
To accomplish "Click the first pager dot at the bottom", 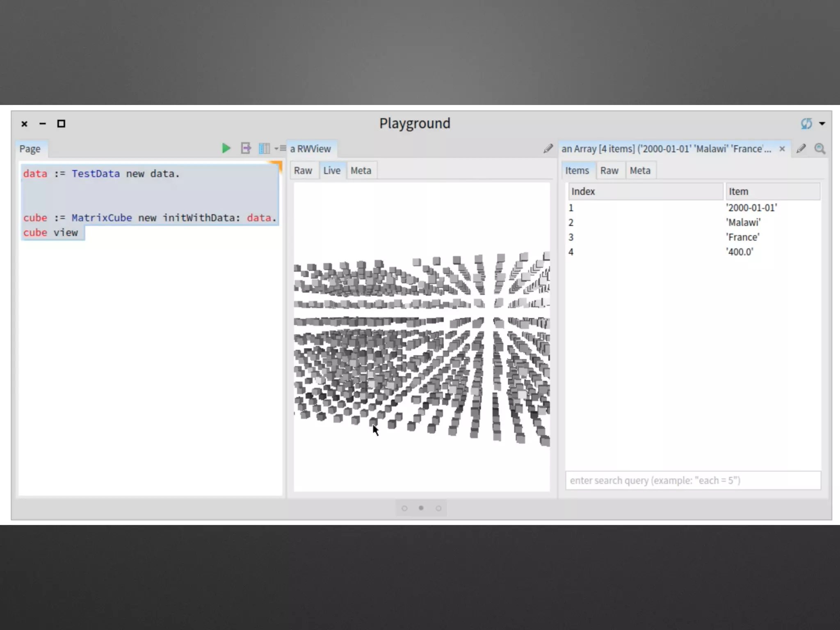I will 404,508.
